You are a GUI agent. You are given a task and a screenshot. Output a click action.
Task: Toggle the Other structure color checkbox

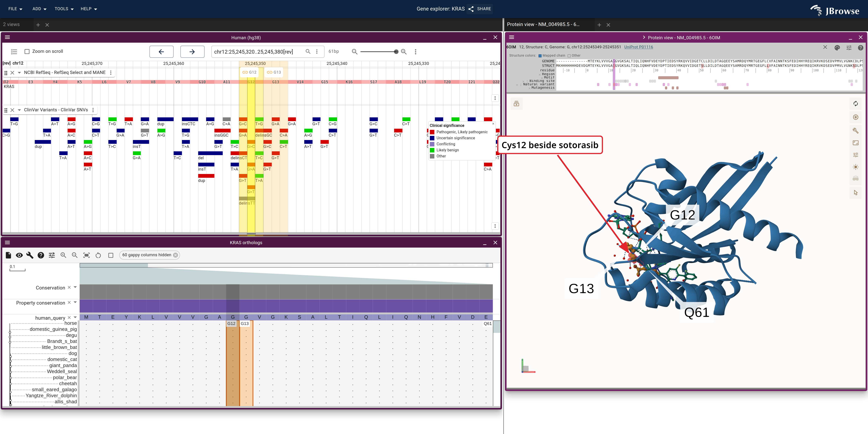click(x=569, y=56)
